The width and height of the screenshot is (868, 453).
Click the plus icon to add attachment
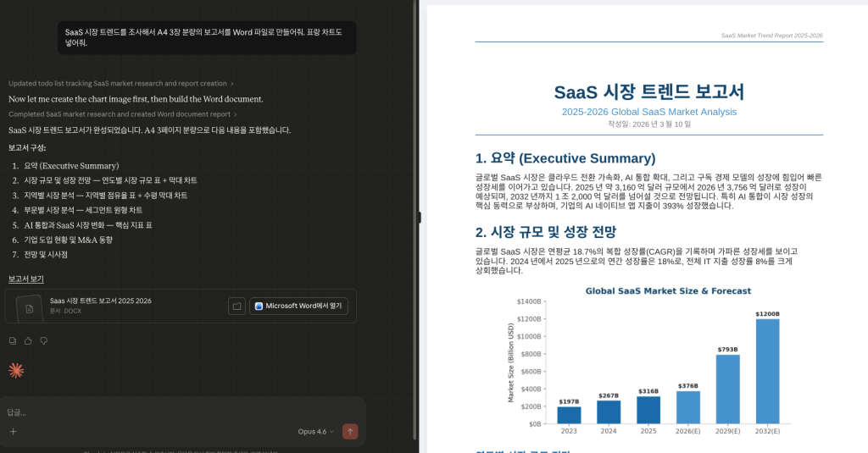(x=13, y=431)
